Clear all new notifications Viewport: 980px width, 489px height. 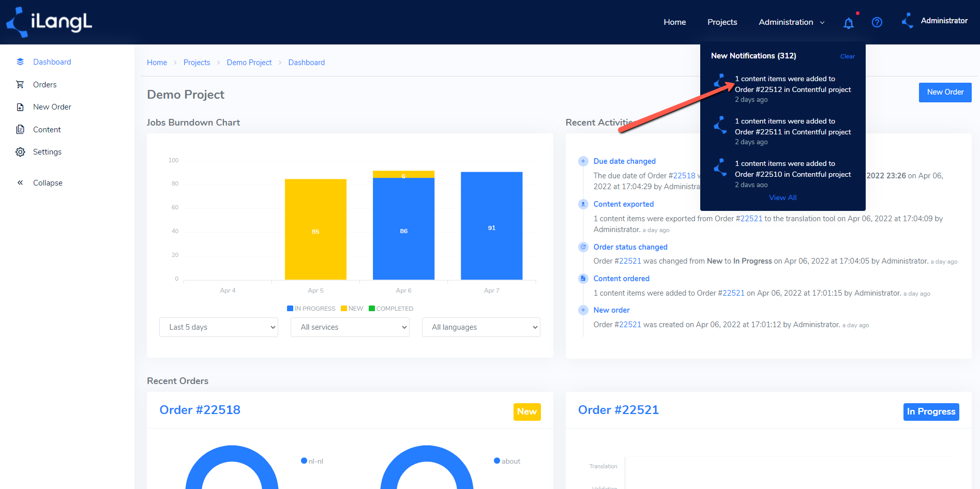(847, 56)
